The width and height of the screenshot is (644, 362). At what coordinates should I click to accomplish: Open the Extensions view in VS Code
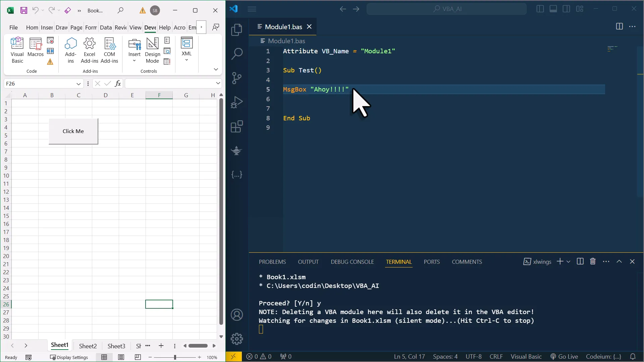point(237,126)
